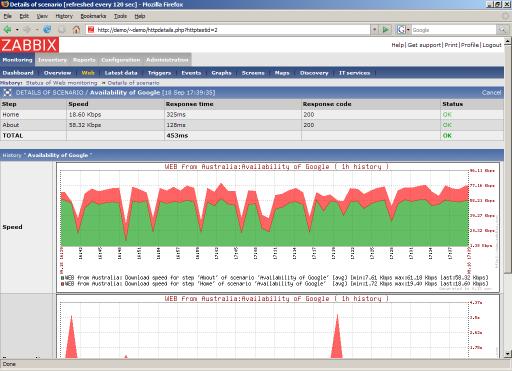Click the vertical scrollbar down arrow
This screenshot has height=371, width=512.
coord(508,354)
